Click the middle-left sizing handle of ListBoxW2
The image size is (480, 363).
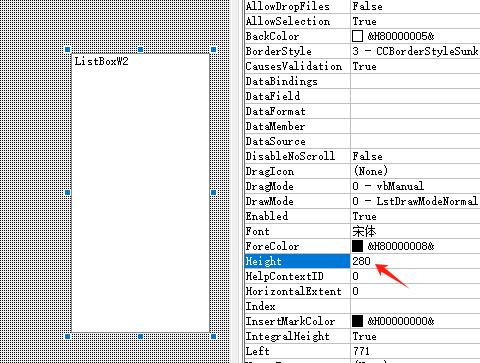click(68, 192)
